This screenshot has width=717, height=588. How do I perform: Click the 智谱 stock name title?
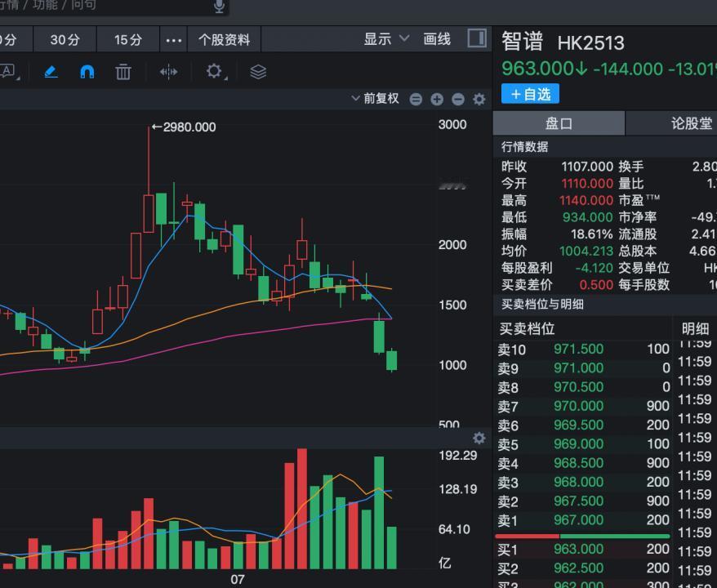(x=522, y=42)
